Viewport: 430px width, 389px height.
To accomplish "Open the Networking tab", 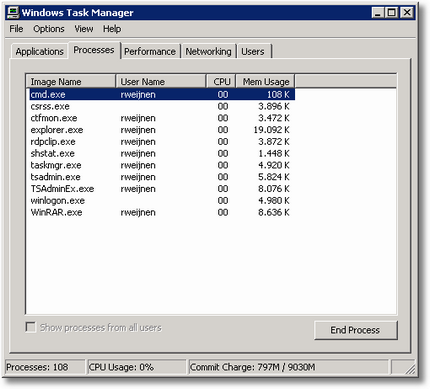I will tap(208, 52).
